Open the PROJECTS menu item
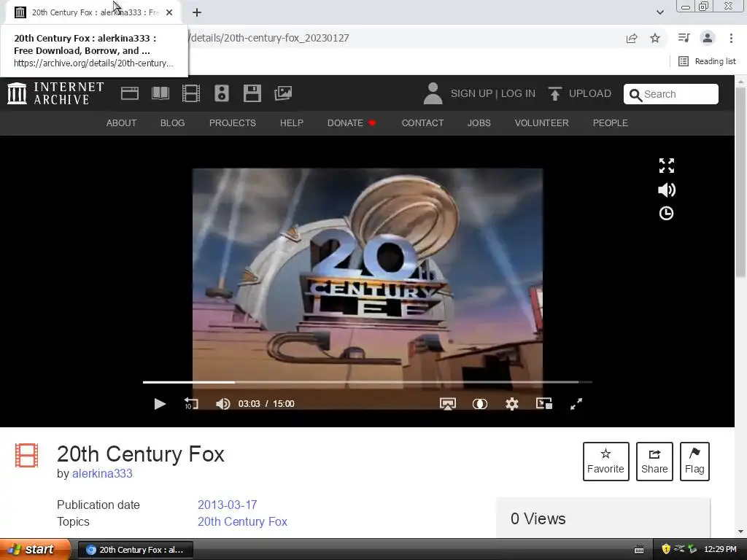The height and width of the screenshot is (560, 747). (233, 122)
